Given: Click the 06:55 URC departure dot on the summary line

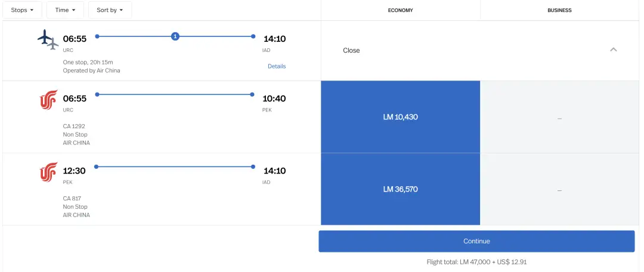Looking at the screenshot, I should (x=97, y=36).
